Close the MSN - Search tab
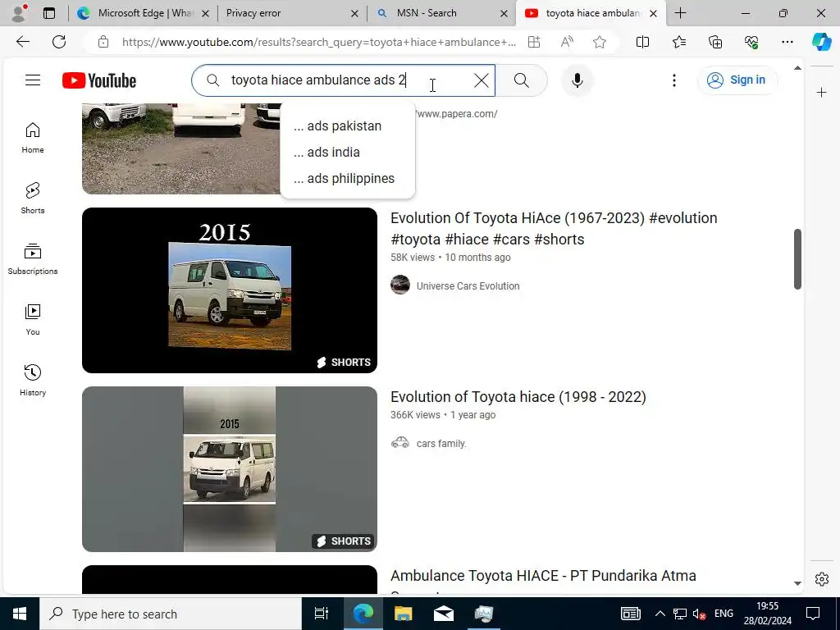Image resolution: width=840 pixels, height=630 pixels. click(504, 13)
